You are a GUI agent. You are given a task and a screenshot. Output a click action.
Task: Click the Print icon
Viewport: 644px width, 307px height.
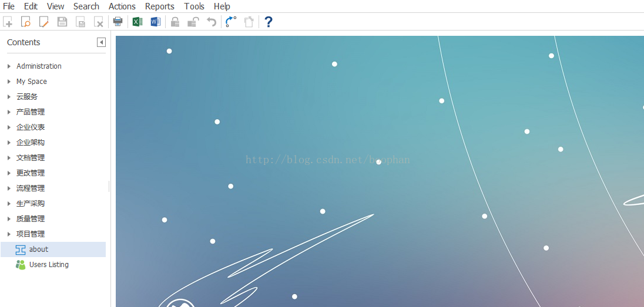click(118, 21)
